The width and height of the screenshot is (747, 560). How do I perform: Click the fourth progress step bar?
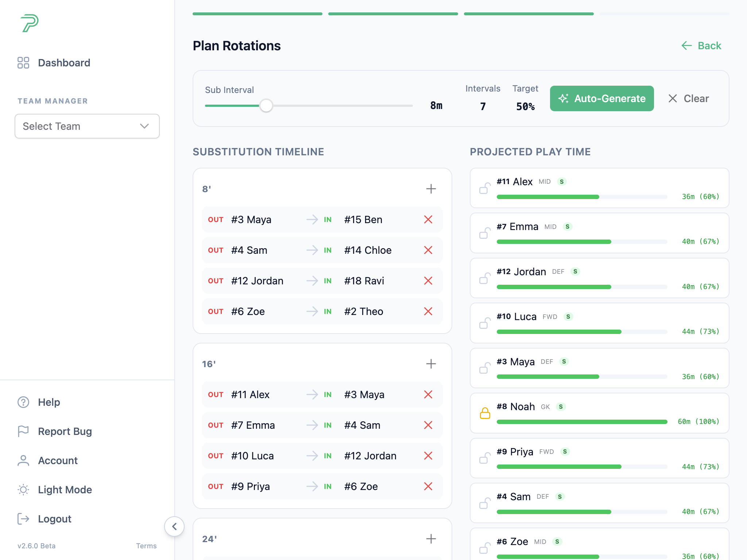(x=665, y=14)
